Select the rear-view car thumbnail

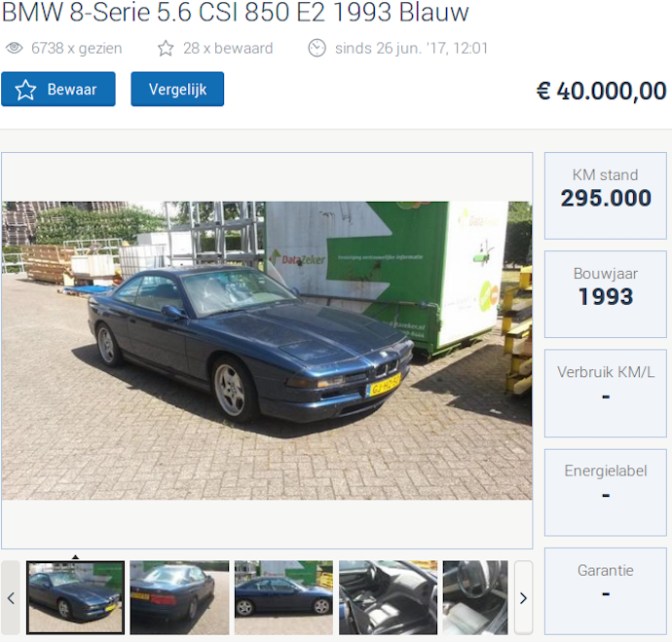click(179, 597)
